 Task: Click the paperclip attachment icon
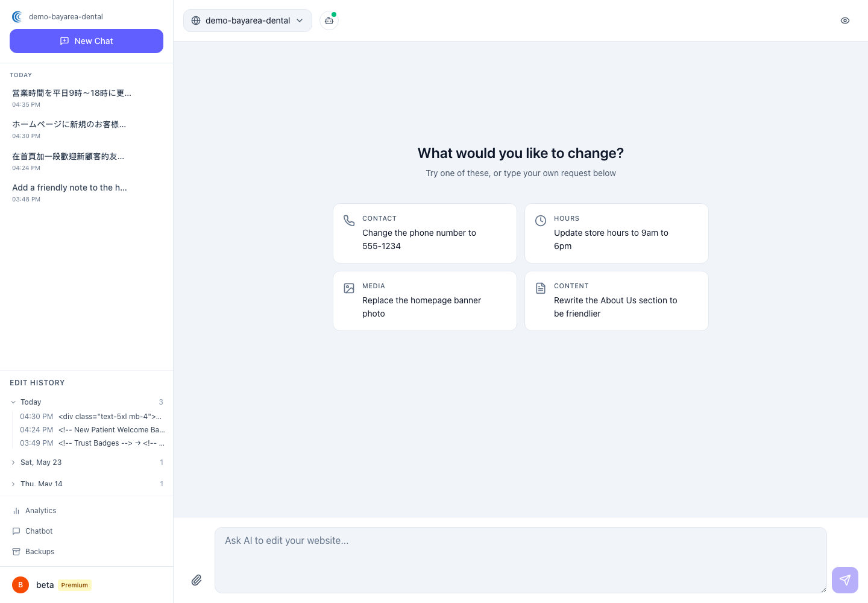coord(197,580)
